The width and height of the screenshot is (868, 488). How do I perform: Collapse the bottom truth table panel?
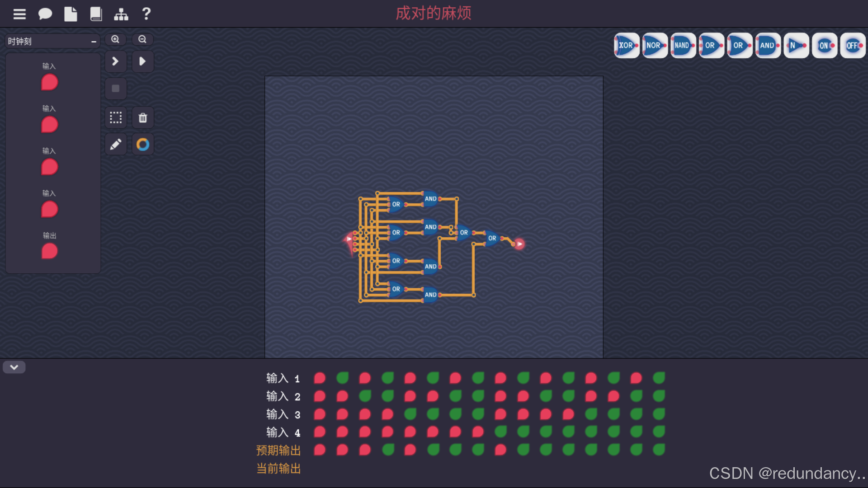14,367
